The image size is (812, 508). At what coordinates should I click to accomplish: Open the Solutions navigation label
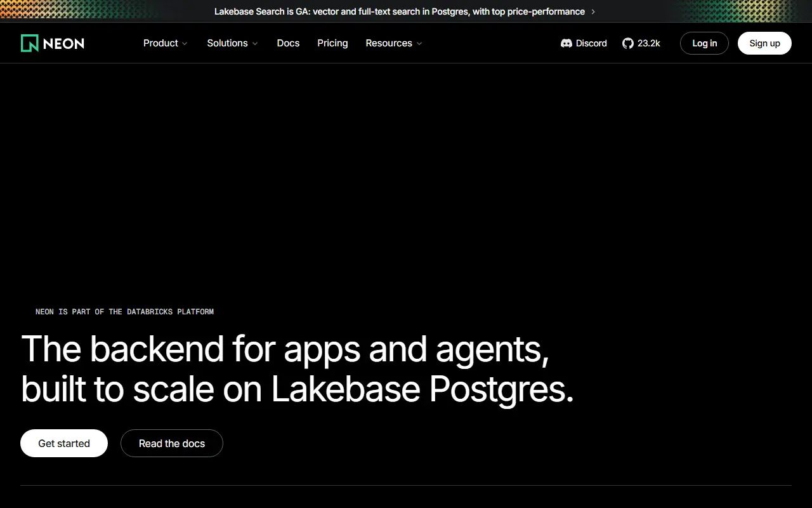click(x=227, y=43)
